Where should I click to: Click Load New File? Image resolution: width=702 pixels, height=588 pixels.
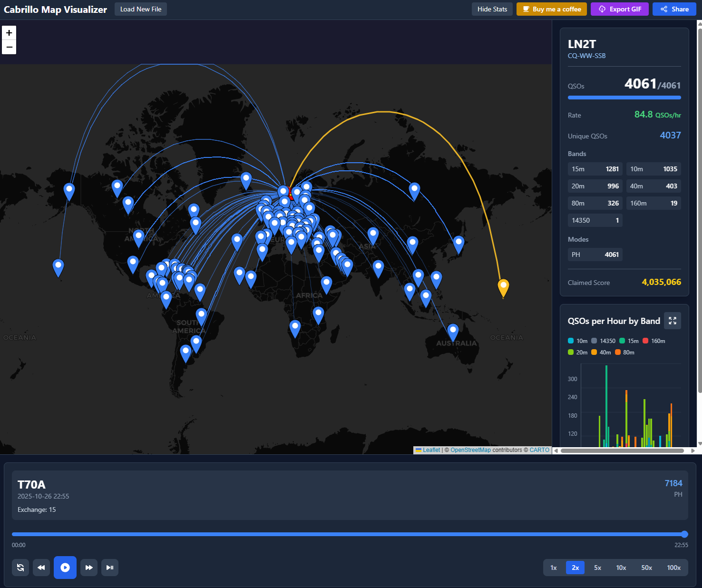coord(140,9)
